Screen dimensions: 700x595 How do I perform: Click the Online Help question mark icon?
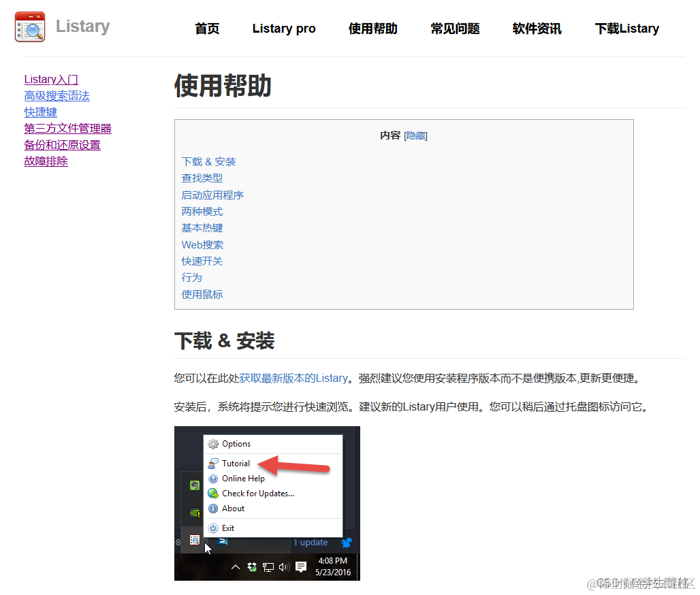click(x=212, y=479)
